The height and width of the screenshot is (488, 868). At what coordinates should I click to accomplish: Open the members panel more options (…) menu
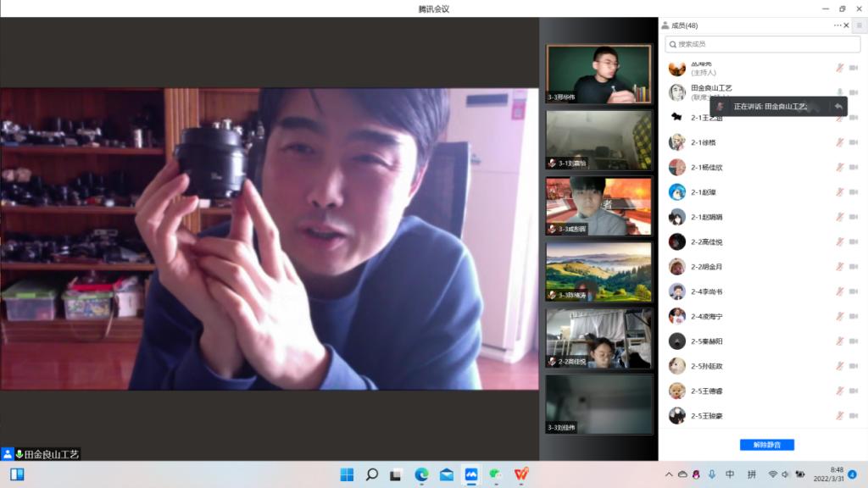click(x=837, y=25)
